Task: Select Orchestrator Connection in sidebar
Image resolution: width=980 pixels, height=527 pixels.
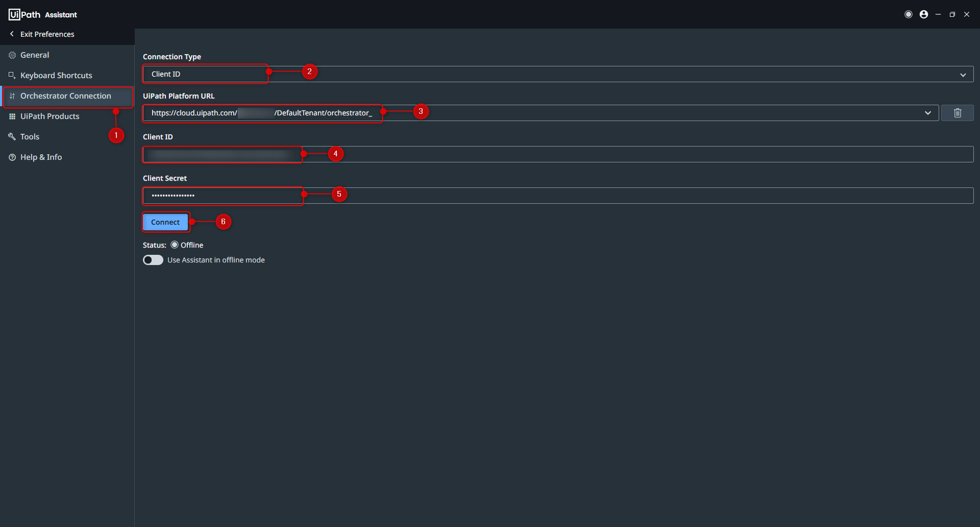Action: coord(67,96)
